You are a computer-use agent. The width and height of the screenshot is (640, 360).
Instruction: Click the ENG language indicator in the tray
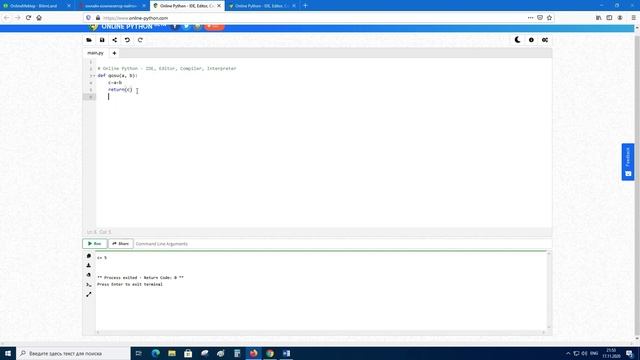pos(594,353)
